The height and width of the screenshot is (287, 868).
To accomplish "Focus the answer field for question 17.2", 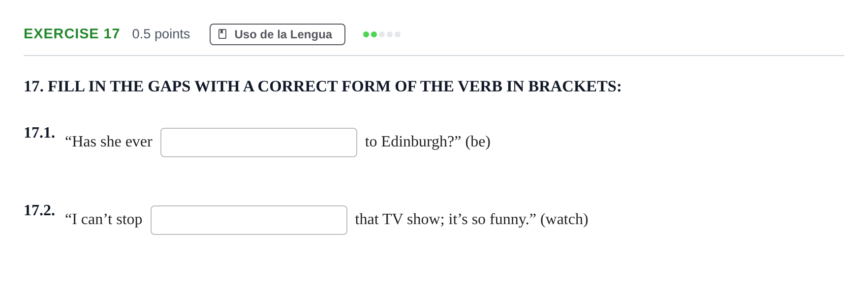I will coord(249,220).
